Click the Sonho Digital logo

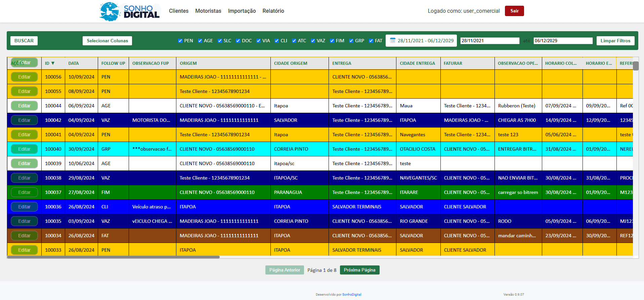pos(130,11)
